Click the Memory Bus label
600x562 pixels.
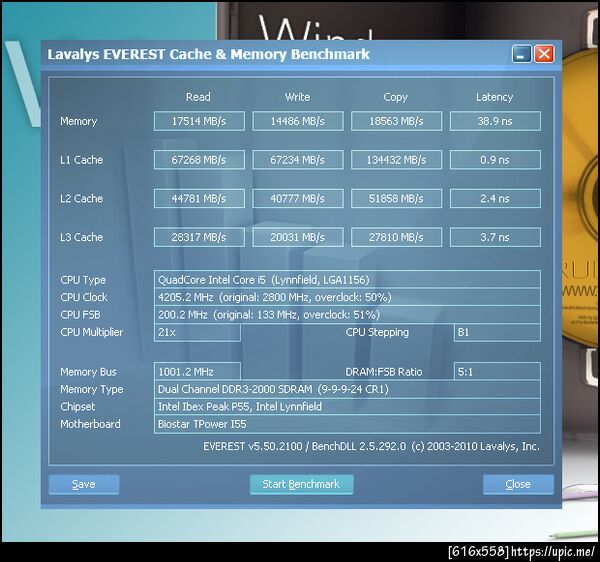coord(88,372)
